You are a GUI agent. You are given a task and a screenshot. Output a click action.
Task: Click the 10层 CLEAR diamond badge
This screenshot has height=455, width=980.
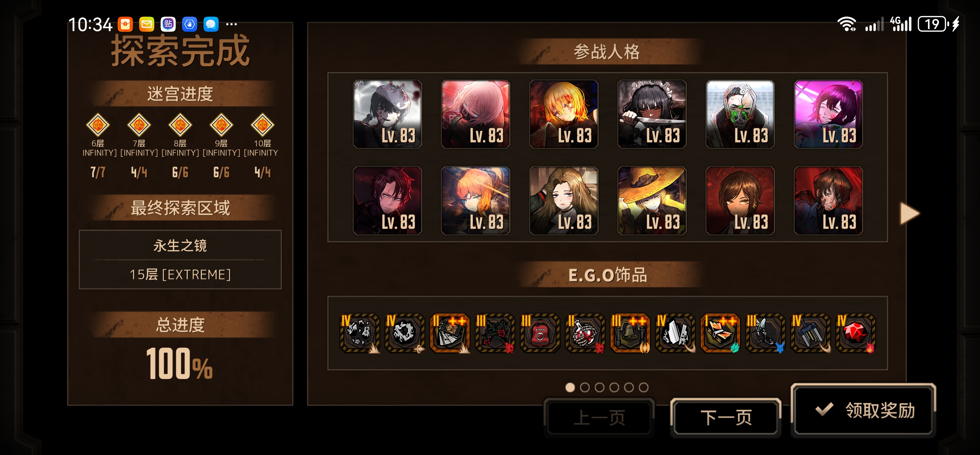tap(263, 125)
